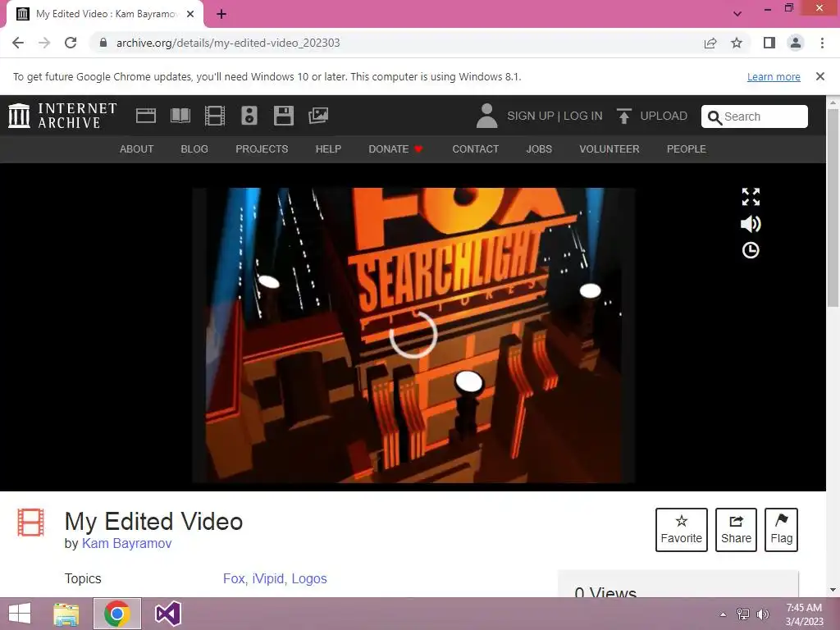
Task: Click the address bar URL
Action: point(228,43)
